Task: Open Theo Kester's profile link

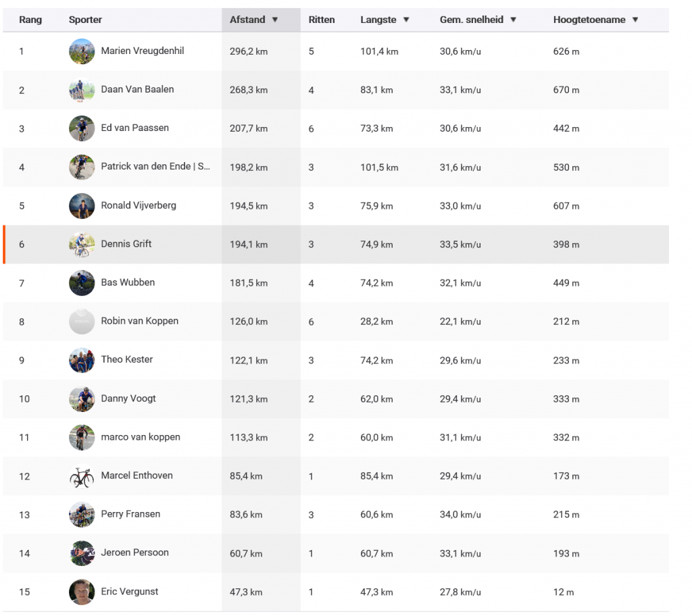Action: [126, 359]
